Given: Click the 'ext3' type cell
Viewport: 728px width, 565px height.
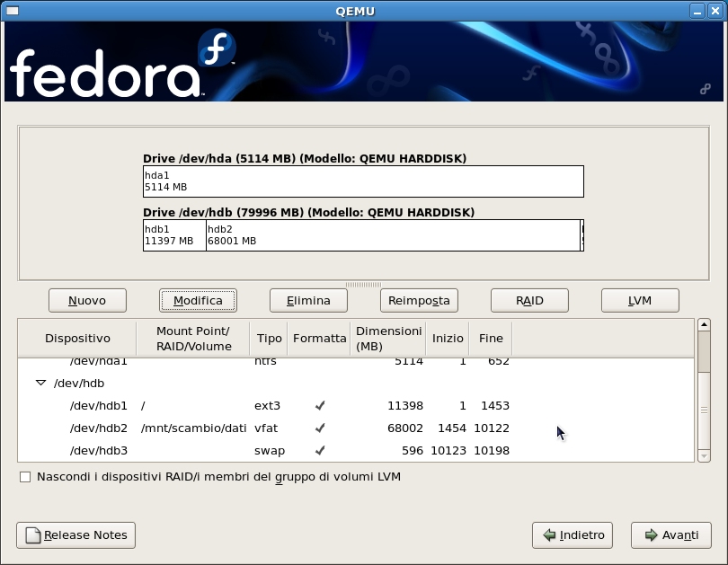Looking at the screenshot, I should (x=268, y=405).
